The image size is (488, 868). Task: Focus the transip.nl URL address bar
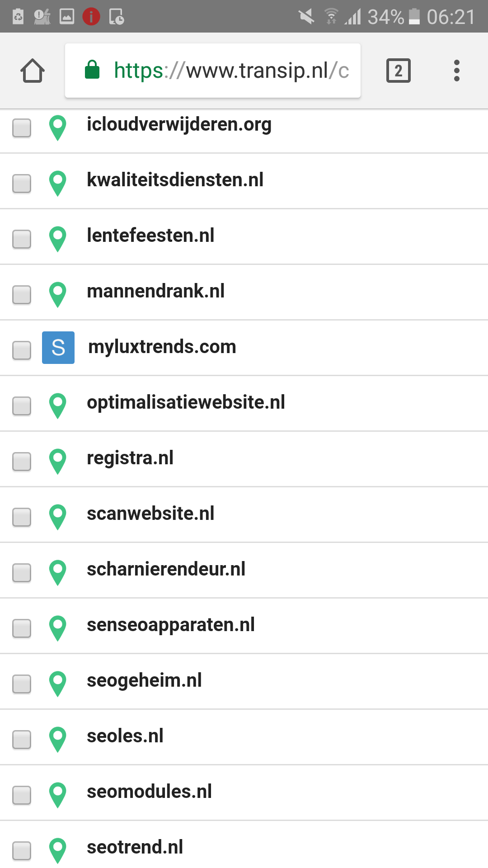213,71
